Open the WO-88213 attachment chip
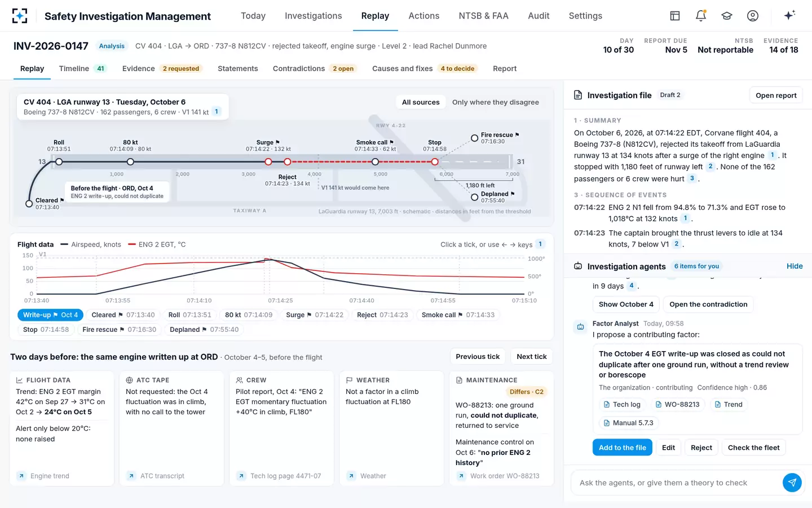This screenshot has height=508, width=812. click(678, 404)
